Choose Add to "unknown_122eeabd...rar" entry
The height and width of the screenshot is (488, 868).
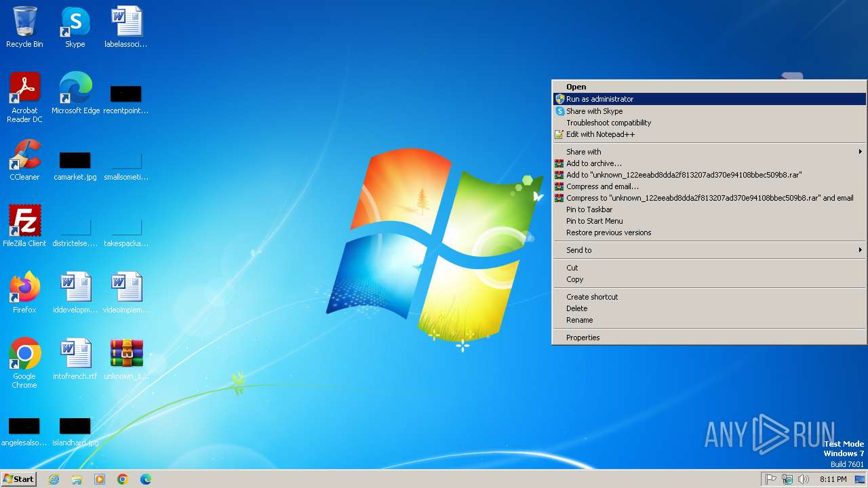(709, 175)
